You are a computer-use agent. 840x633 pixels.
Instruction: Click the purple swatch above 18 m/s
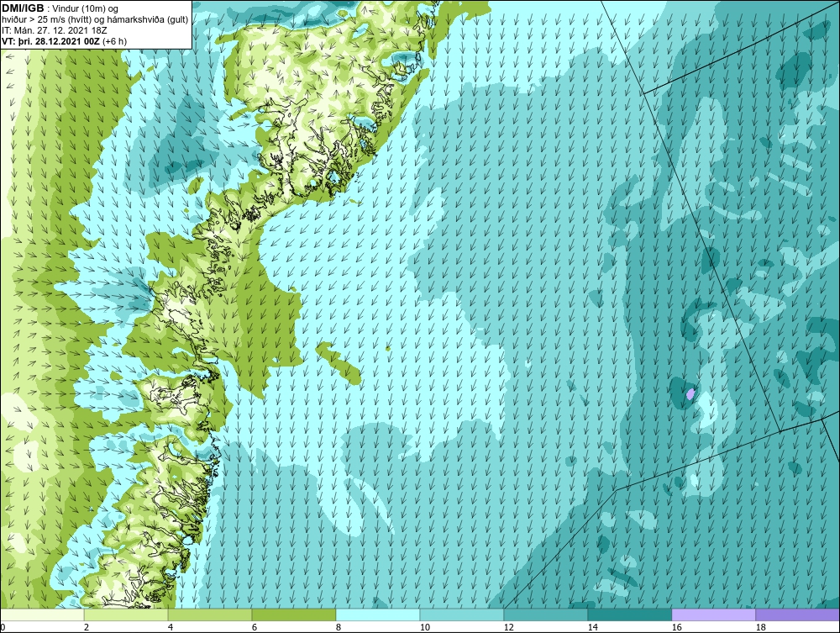[x=798, y=615]
